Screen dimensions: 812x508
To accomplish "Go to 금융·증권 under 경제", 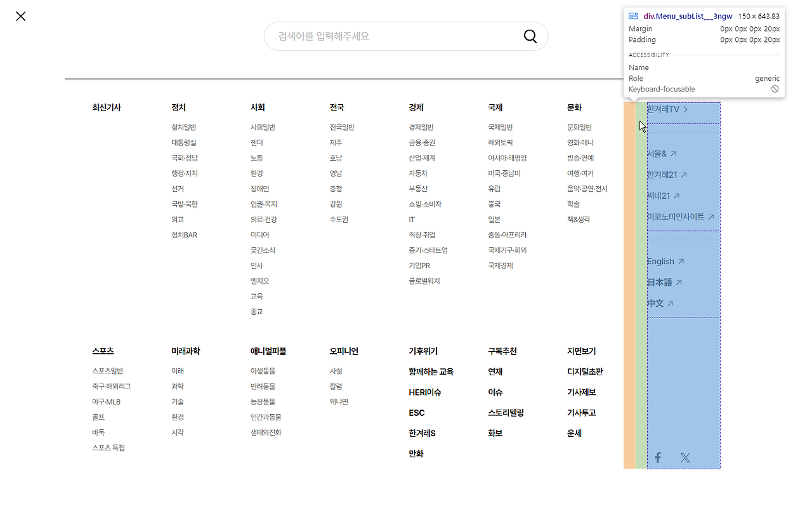I will 422,143.
